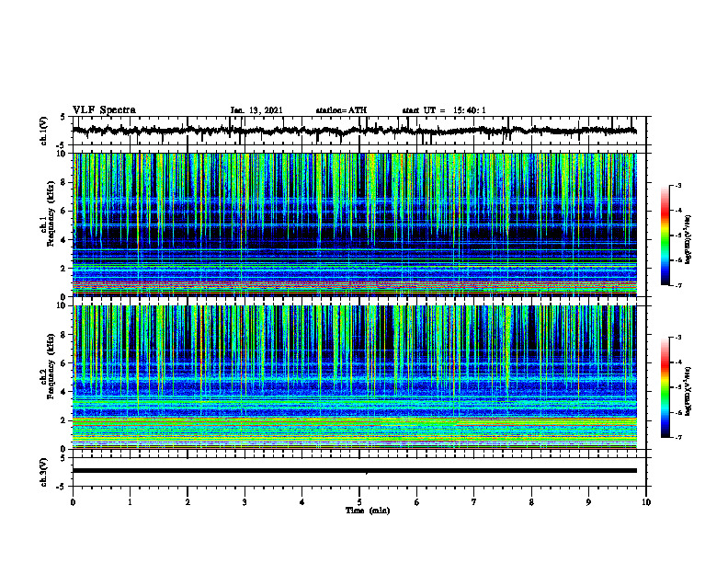Click the ch.2 colorbar log(PSD) unit label

(688, 392)
